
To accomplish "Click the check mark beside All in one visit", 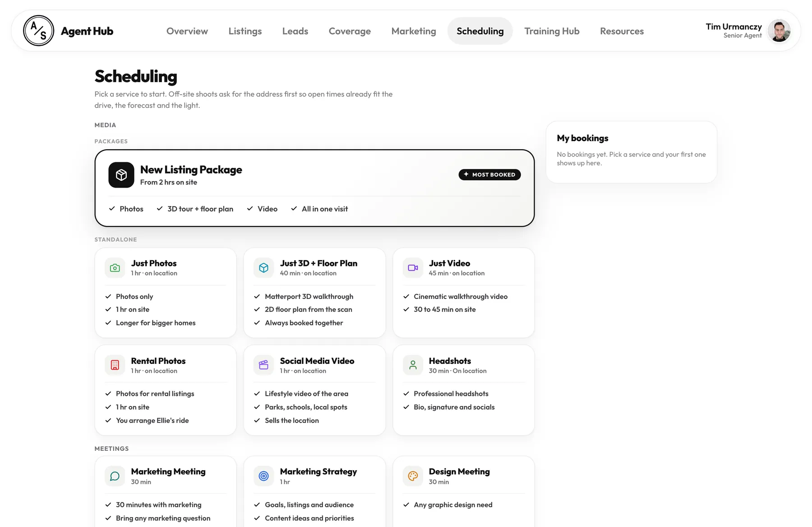I will (x=294, y=209).
